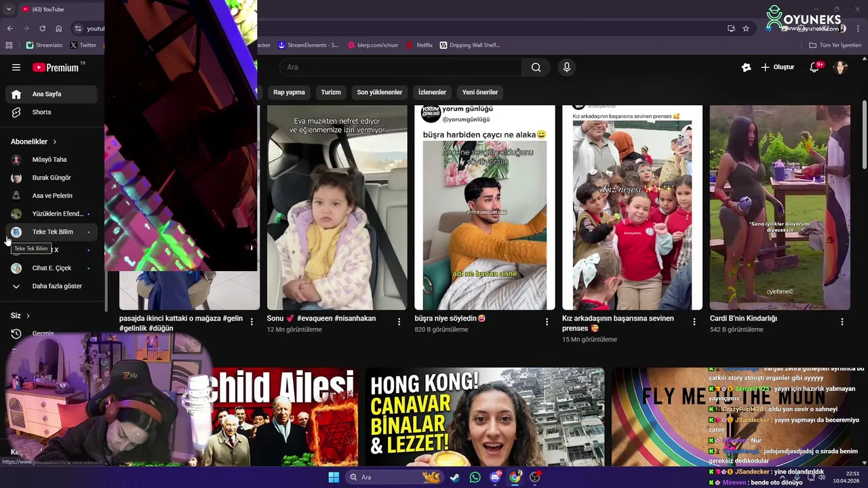The image size is (868, 488).
Task: Open Cihat E. Çiçek channel subscription
Action: pyautogui.click(x=52, y=268)
